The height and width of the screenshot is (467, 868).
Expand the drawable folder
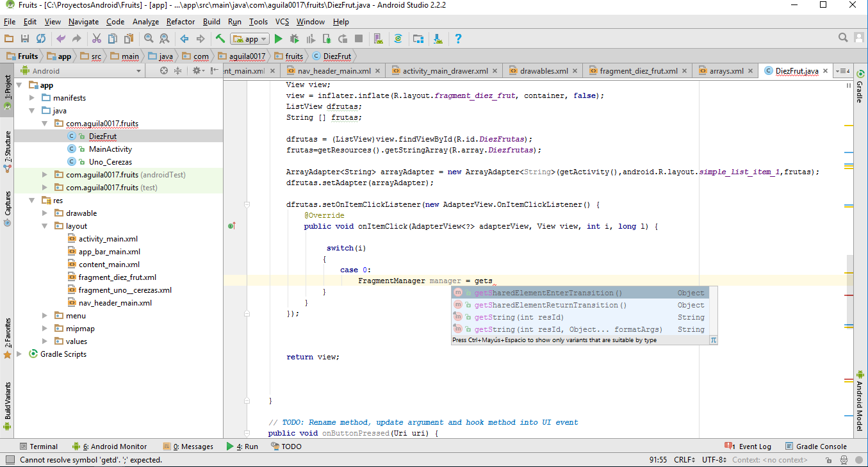tap(45, 213)
